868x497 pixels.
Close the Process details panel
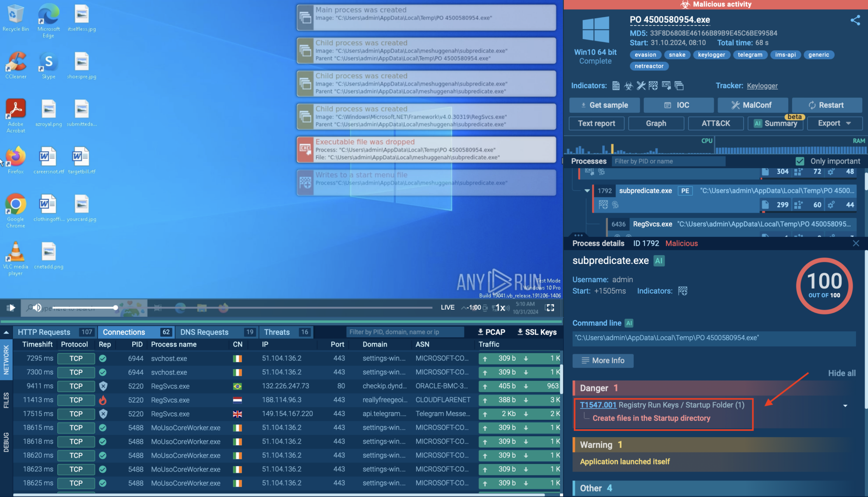[856, 243]
